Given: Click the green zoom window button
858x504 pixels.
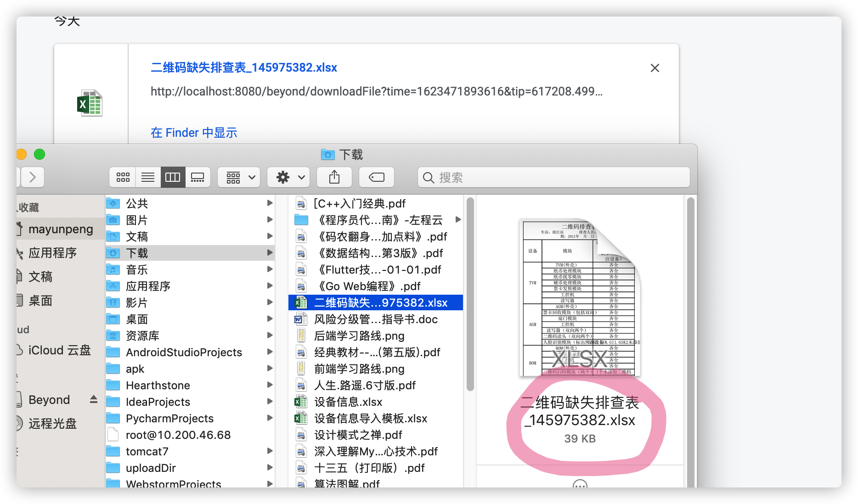Looking at the screenshot, I should [40, 155].
